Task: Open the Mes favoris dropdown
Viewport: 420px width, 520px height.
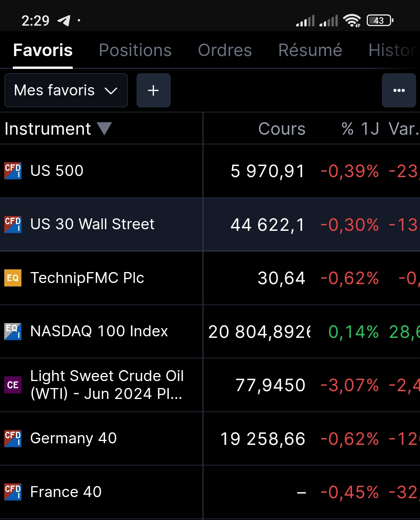Action: pos(66,90)
